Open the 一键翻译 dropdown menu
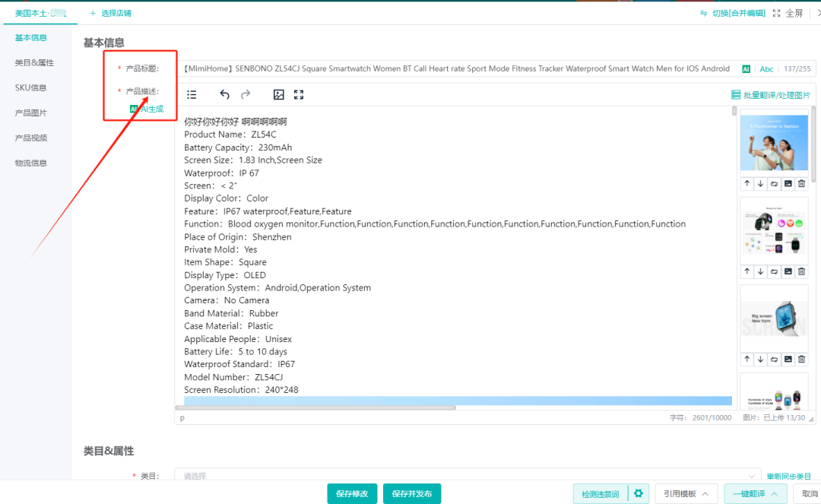The image size is (821, 504). tap(755, 493)
